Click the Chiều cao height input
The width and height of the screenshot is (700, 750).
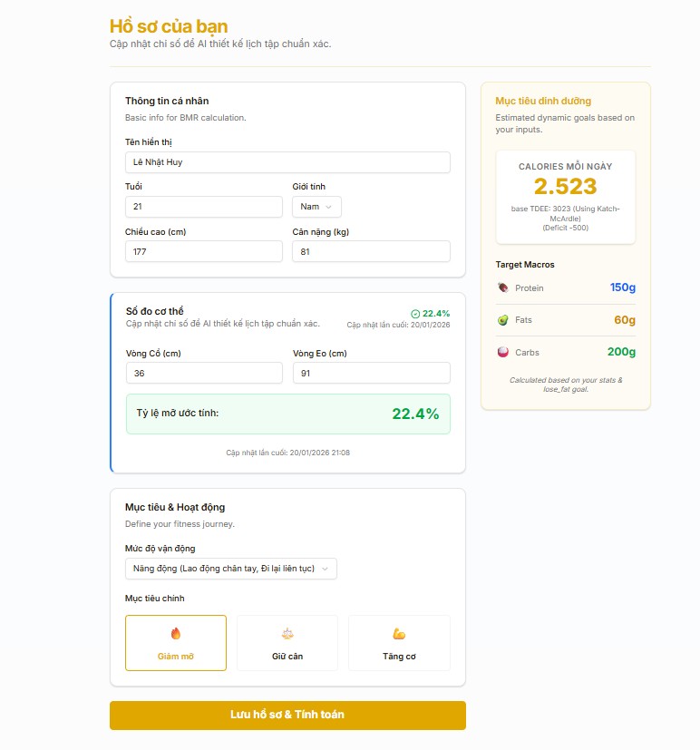(204, 251)
